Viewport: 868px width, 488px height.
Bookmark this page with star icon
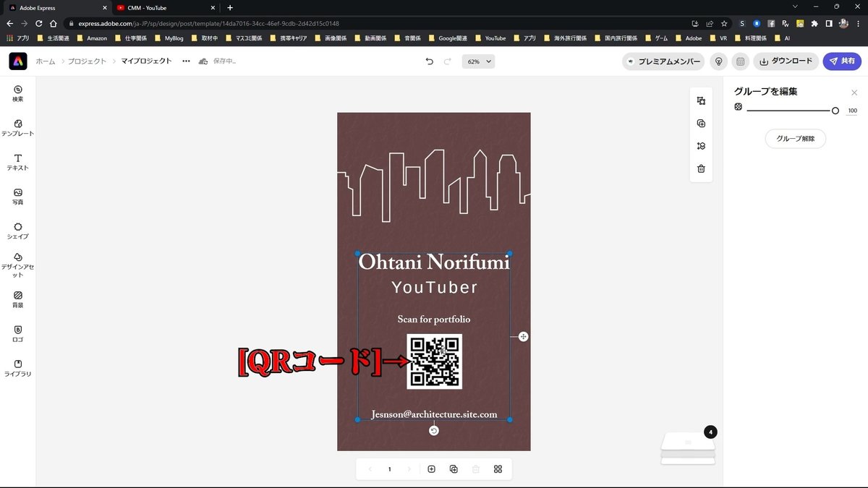point(723,23)
